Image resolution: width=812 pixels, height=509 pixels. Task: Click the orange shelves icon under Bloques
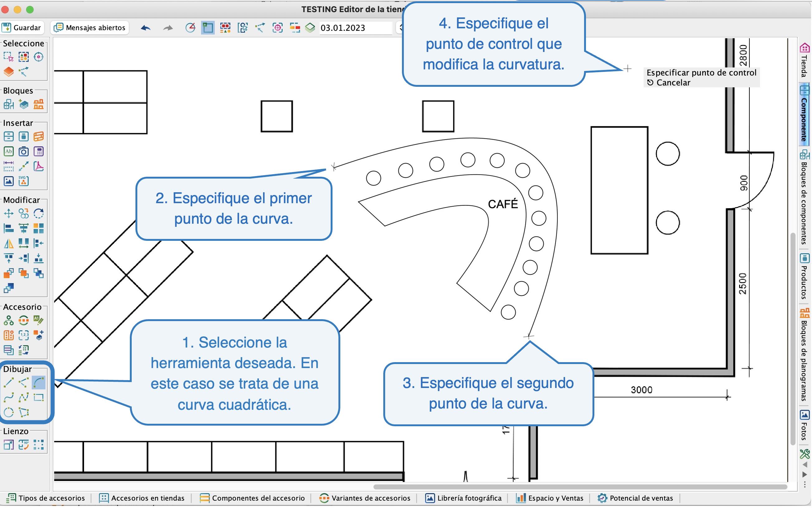pyautogui.click(x=39, y=104)
